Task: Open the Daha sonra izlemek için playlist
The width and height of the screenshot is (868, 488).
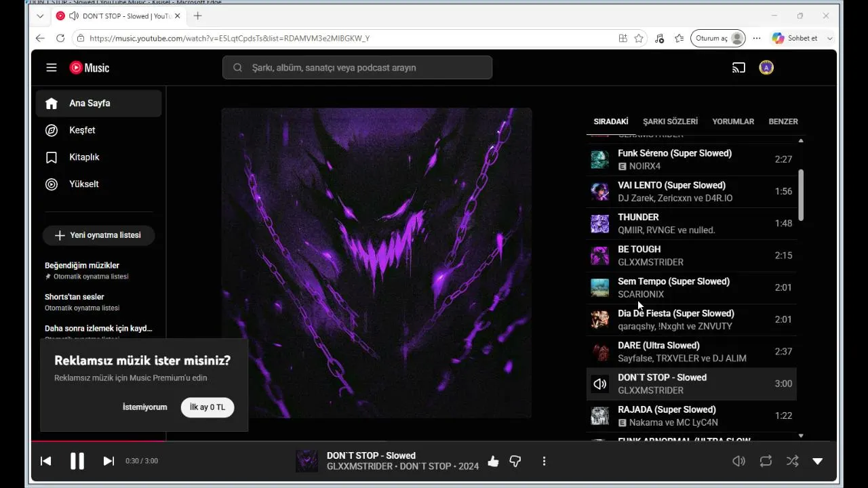Action: [x=99, y=329]
